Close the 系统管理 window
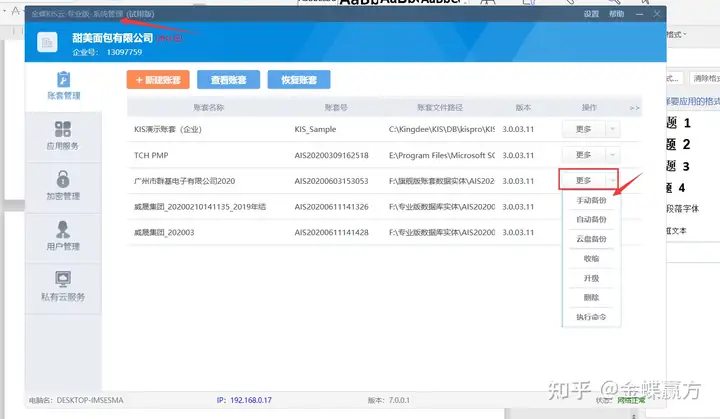Viewport: 720px width, 419px height. point(657,14)
